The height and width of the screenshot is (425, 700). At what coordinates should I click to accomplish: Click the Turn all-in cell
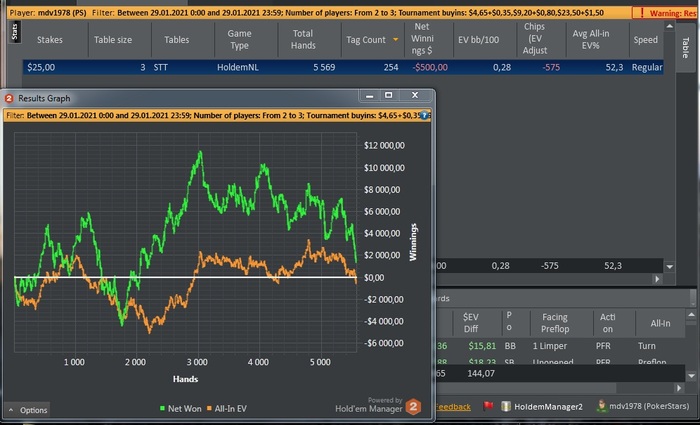[646, 346]
